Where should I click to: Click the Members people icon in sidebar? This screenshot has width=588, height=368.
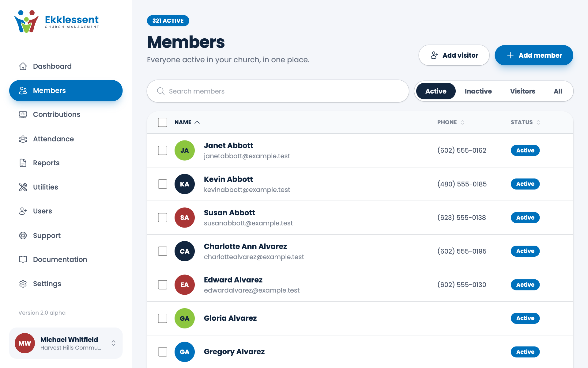pyautogui.click(x=23, y=90)
